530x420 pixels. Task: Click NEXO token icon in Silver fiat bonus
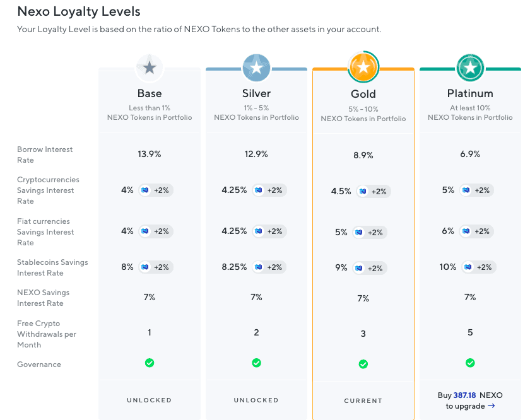(x=259, y=231)
